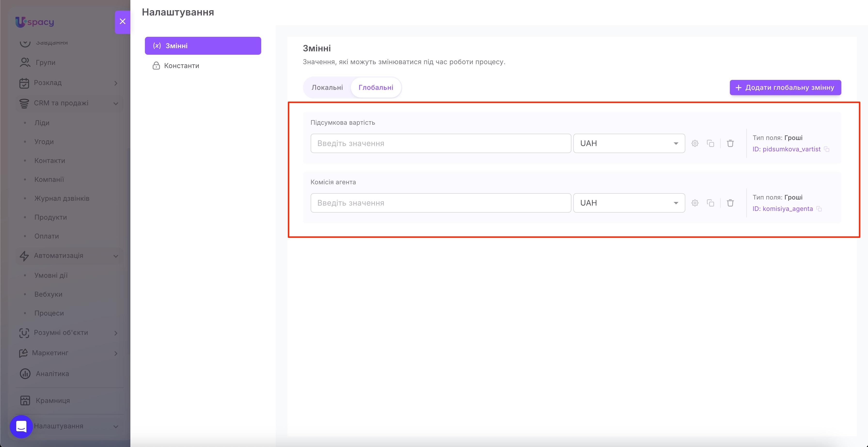This screenshot has width=868, height=447.
Task: Collapse the CRM та продажі section
Action: 116,103
